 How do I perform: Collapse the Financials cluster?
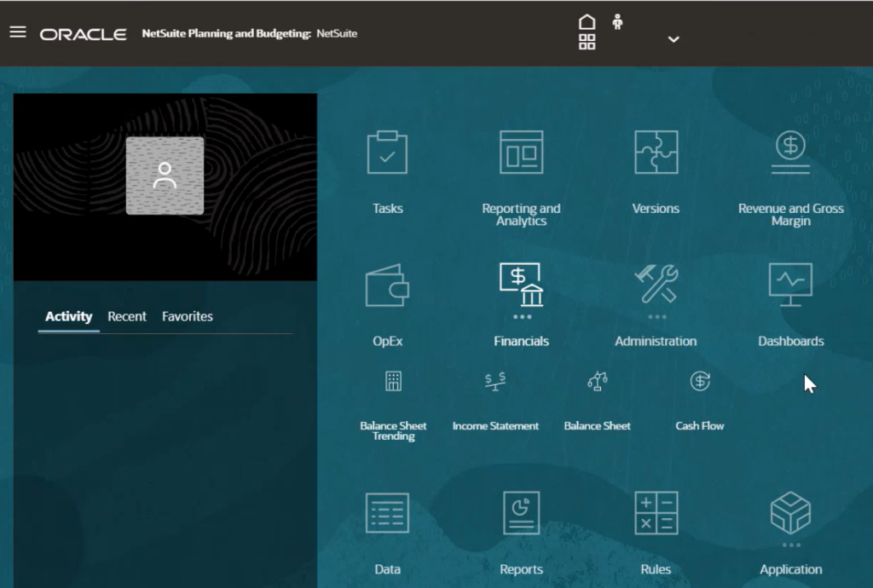(521, 285)
